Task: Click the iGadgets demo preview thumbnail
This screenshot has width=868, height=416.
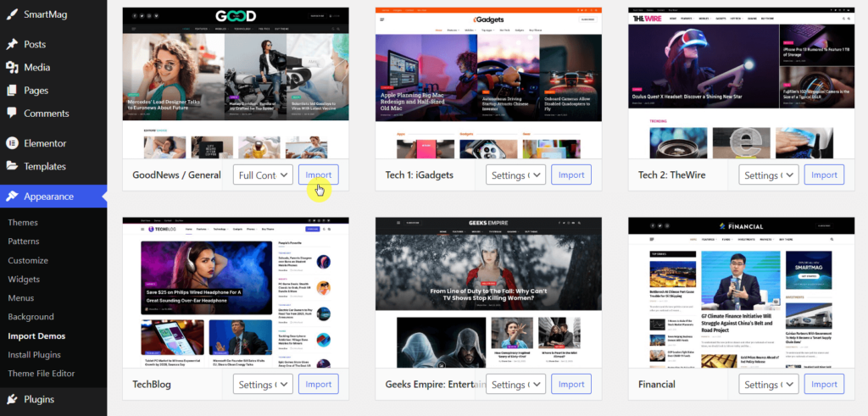Action: click(488, 83)
